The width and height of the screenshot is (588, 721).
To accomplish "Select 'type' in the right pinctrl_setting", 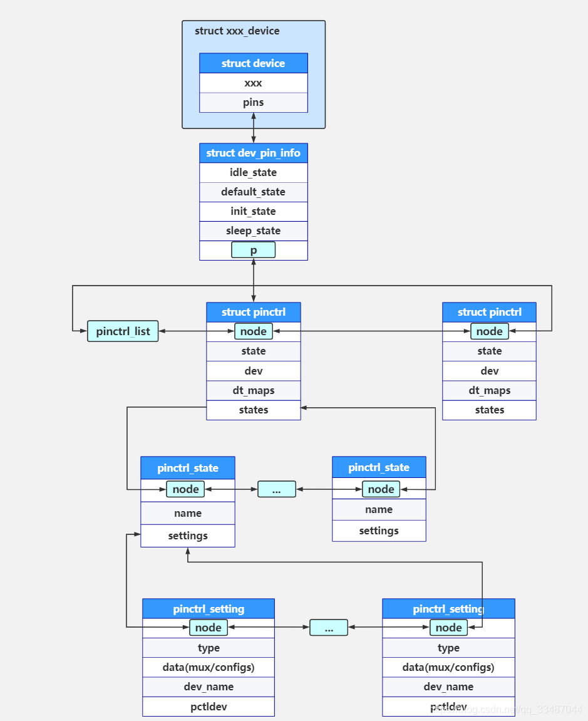I will (448, 648).
